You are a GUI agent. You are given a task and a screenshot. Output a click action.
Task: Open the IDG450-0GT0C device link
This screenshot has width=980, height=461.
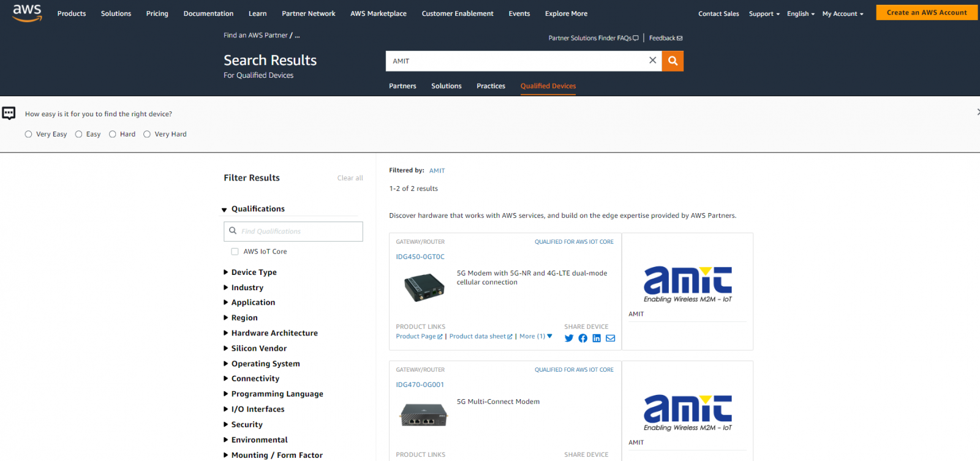420,257
